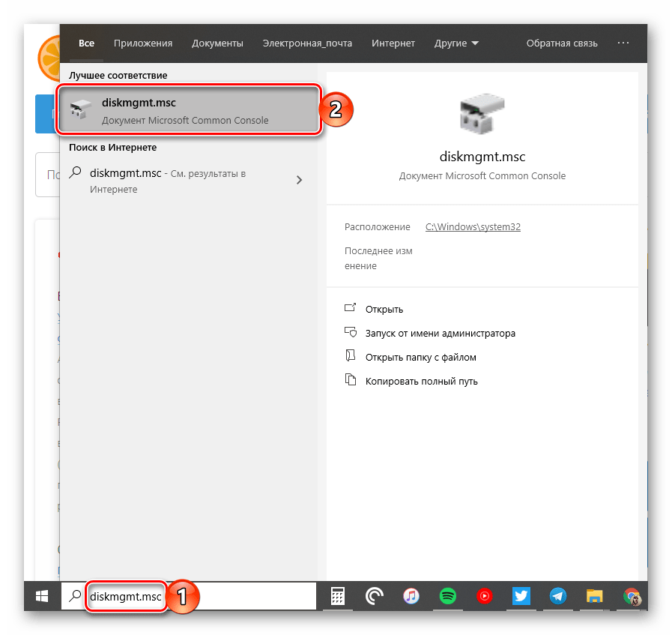Switch to the Документы tab
The image size is (672, 635).
[x=217, y=43]
